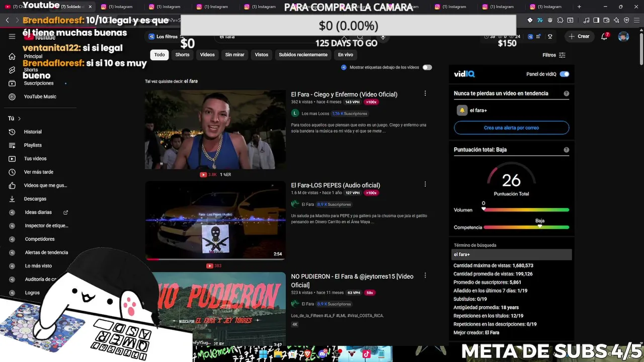Expand the Tú section

pos(15,119)
